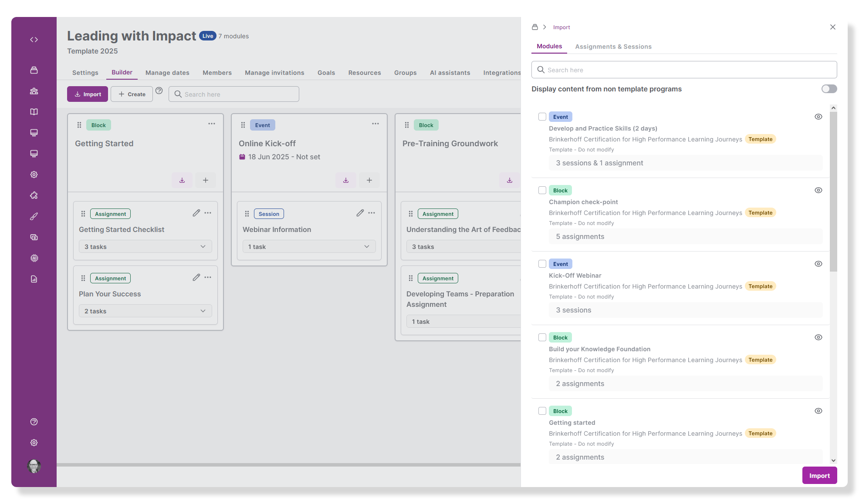Preview Develop and Practice Skills with eye icon
This screenshot has width=859, height=504.
pos(818,117)
